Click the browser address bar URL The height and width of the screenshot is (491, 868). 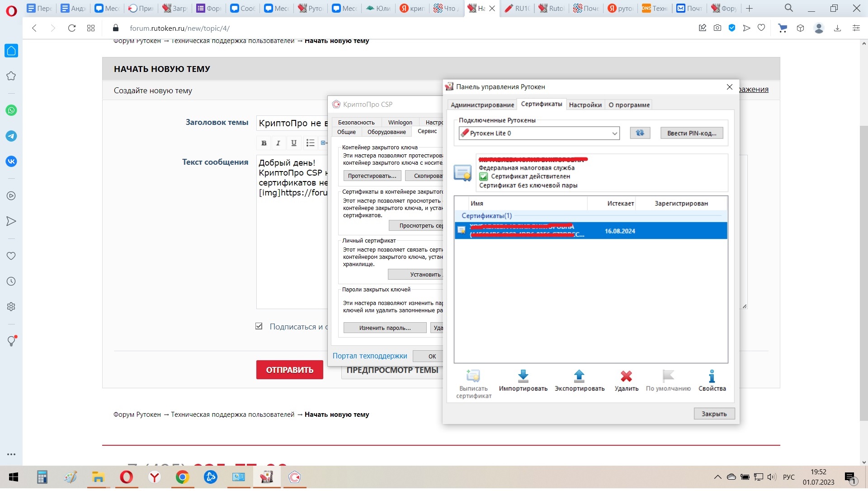pyautogui.click(x=179, y=28)
